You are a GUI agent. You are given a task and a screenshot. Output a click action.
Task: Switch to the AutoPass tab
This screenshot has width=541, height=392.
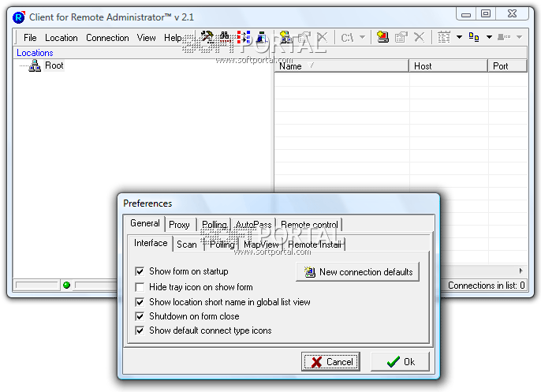click(254, 225)
